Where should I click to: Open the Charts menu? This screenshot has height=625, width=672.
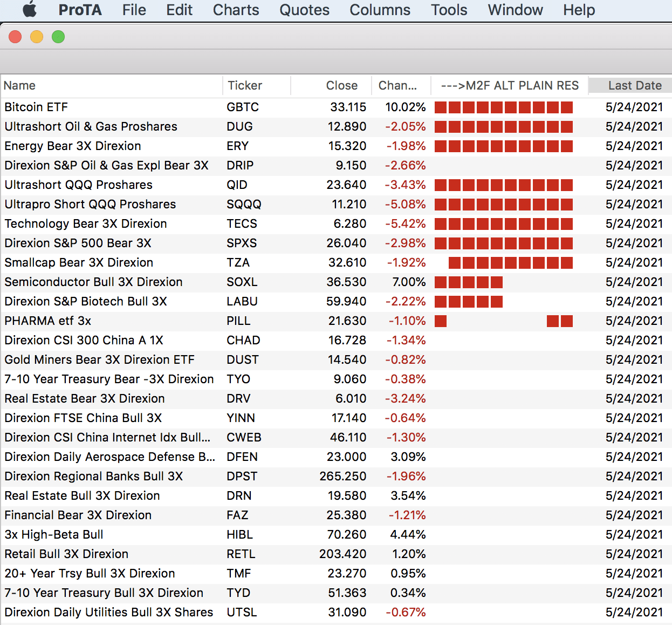[236, 10]
